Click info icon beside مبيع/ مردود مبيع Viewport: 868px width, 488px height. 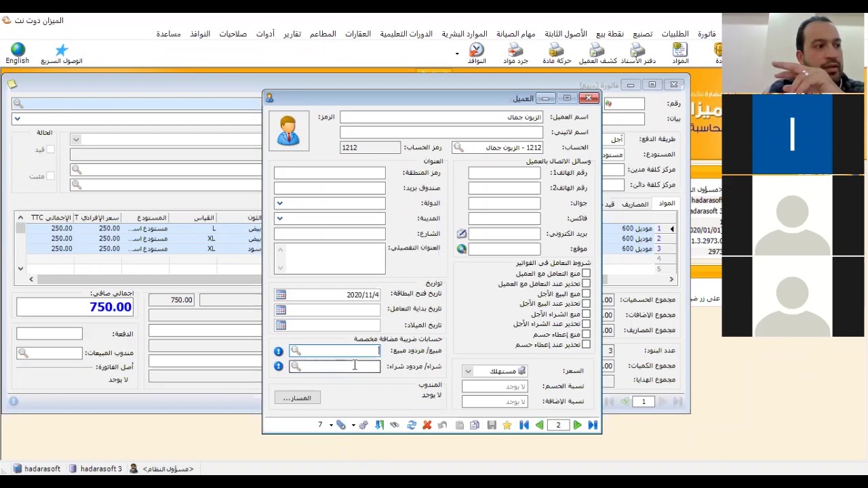click(278, 351)
